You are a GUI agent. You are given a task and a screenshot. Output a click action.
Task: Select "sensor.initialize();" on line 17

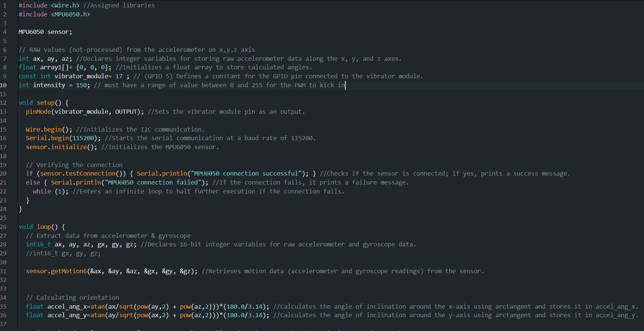pyautogui.click(x=61, y=147)
